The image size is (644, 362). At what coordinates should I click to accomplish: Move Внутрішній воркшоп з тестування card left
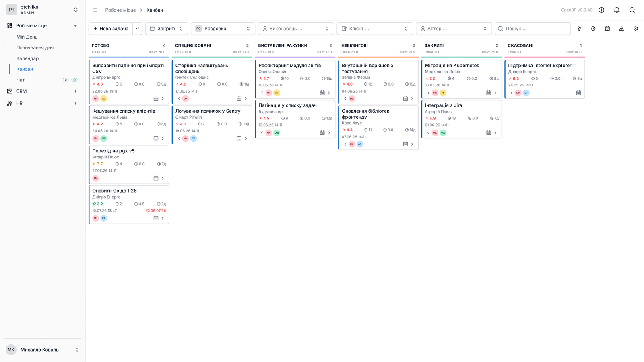[345, 99]
